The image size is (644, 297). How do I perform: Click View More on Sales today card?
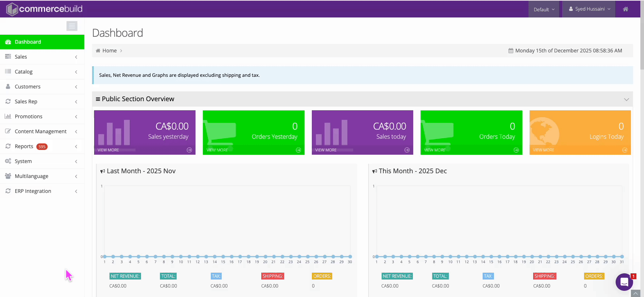pyautogui.click(x=326, y=150)
